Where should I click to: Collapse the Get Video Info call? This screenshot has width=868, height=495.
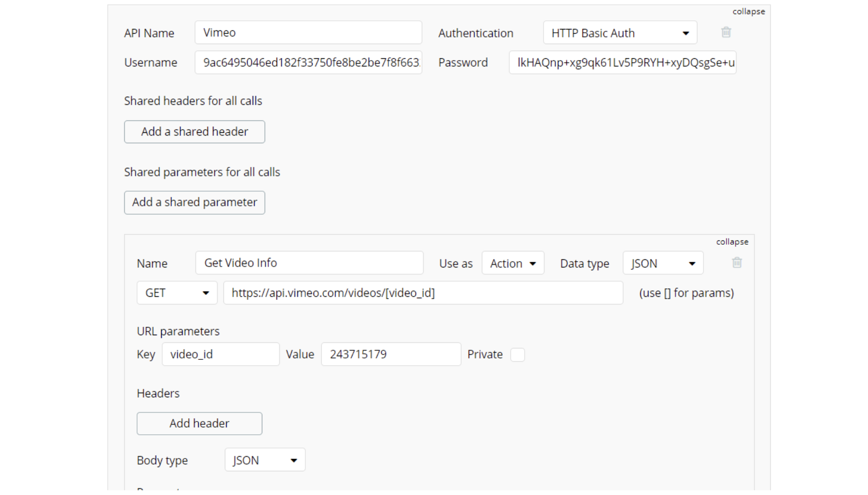(732, 242)
